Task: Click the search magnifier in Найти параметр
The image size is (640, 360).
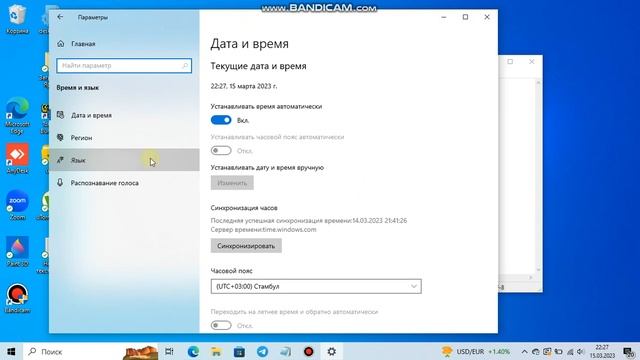Action: pos(184,66)
